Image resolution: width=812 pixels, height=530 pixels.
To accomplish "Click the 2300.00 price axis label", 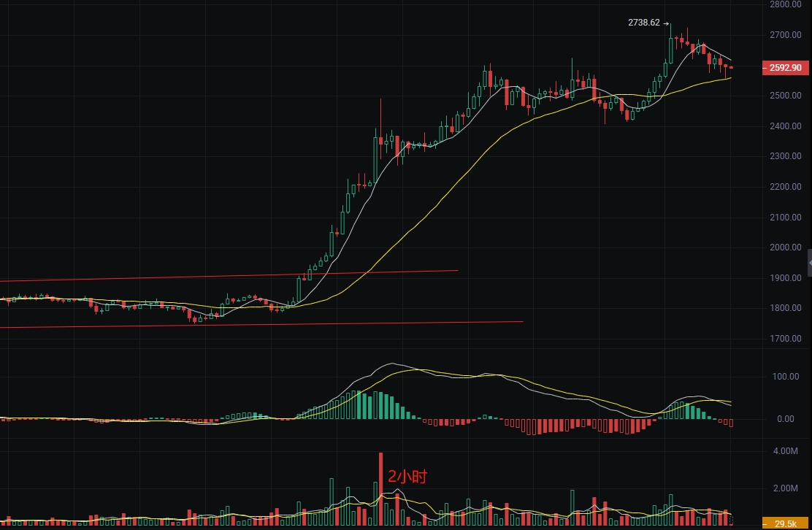I will (x=786, y=155).
